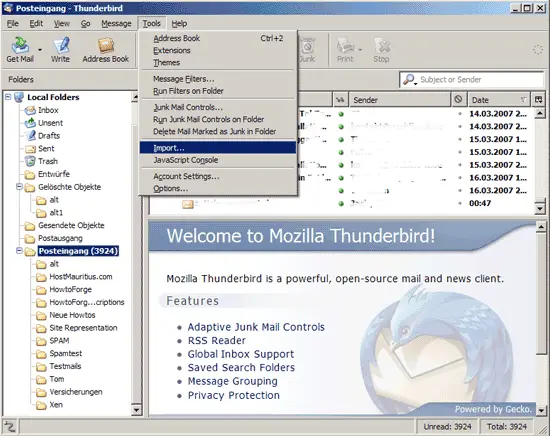Screen dimensions: 550x436
Task: Click the envelope icon in the message list
Action: click(188, 204)
